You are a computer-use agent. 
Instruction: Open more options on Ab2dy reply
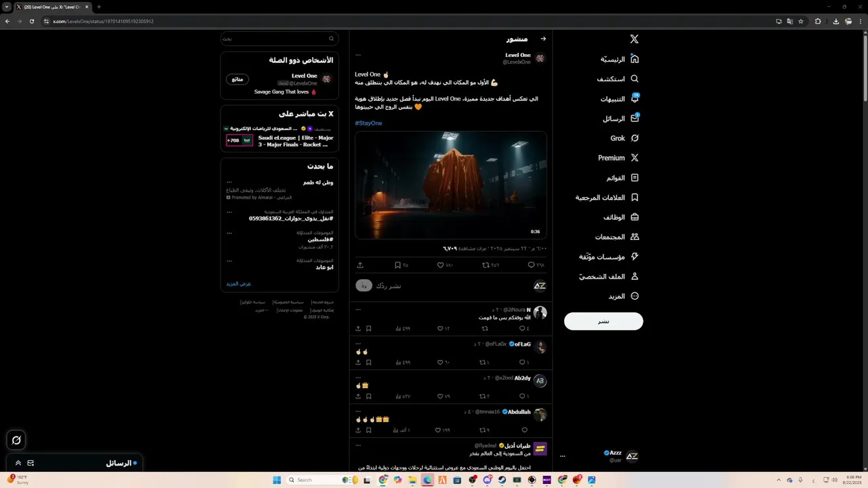pyautogui.click(x=358, y=378)
